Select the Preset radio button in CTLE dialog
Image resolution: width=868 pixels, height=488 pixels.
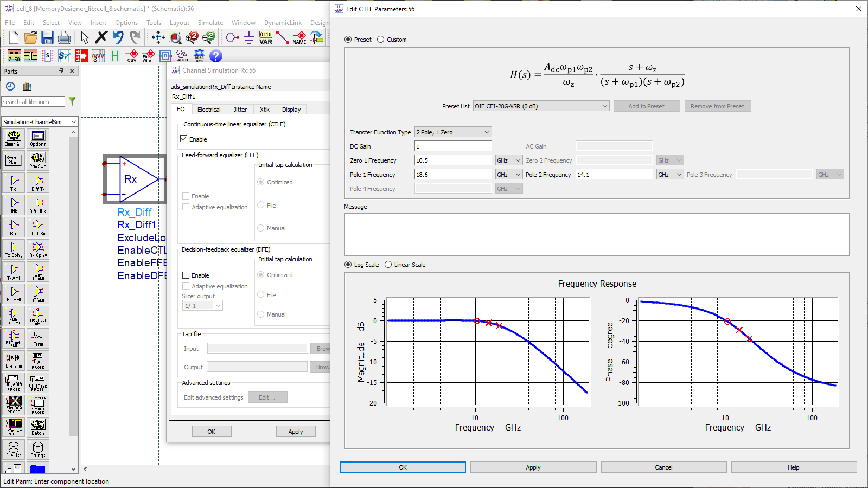click(x=347, y=39)
